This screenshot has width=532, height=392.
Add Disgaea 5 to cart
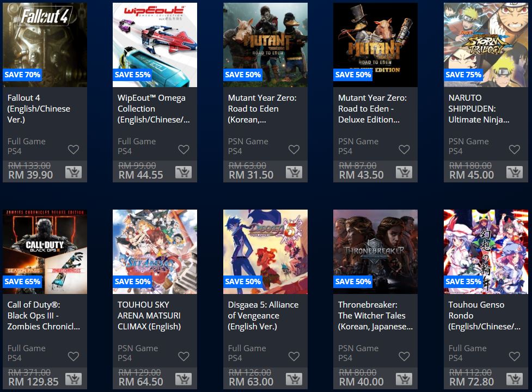click(x=294, y=379)
